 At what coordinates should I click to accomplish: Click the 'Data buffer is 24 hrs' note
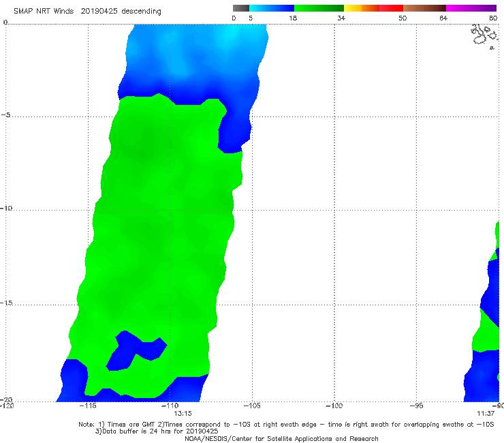coord(157,431)
